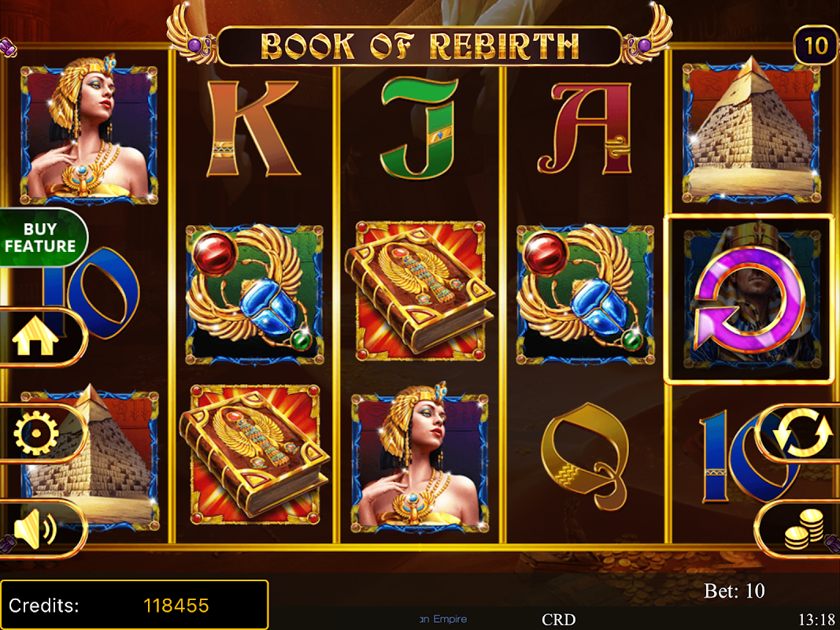Open the home menu icon
Viewport: 840px width, 630px height.
coord(35,337)
